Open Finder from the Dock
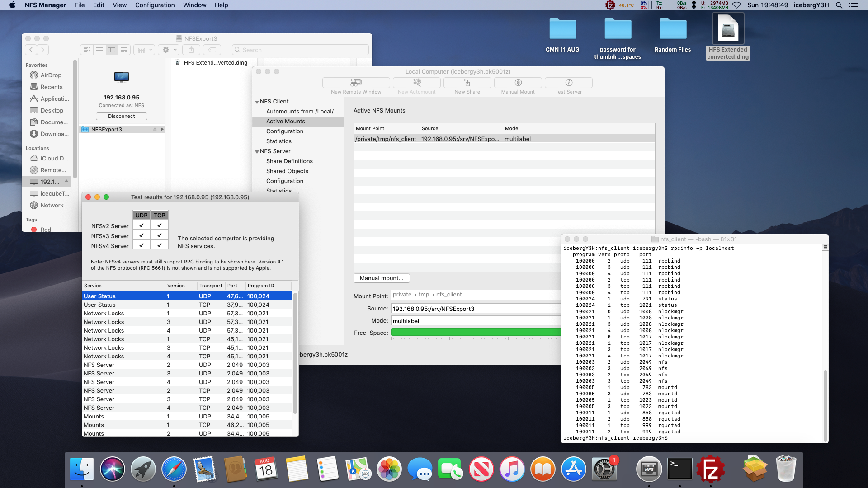This screenshot has height=488, width=868. click(82, 469)
